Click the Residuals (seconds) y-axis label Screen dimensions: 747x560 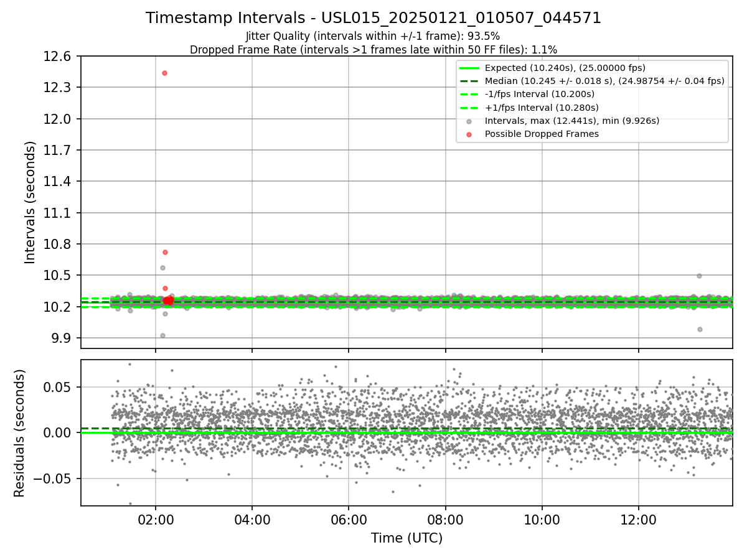(20, 433)
